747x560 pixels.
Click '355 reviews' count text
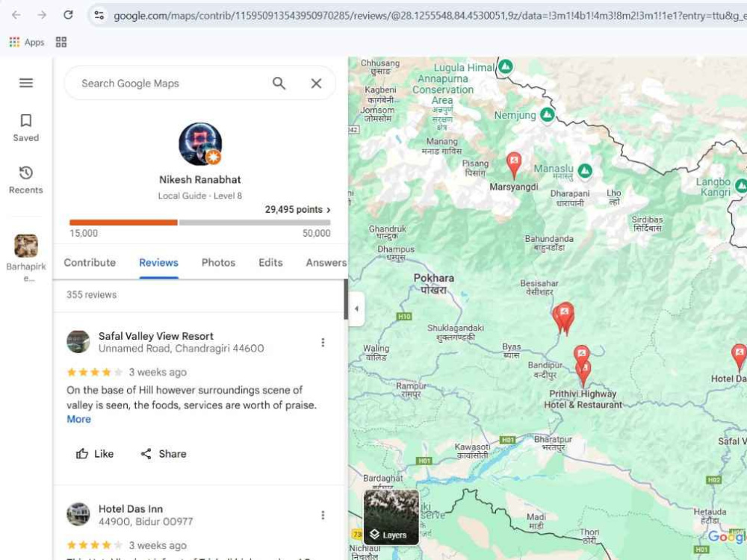(x=91, y=295)
